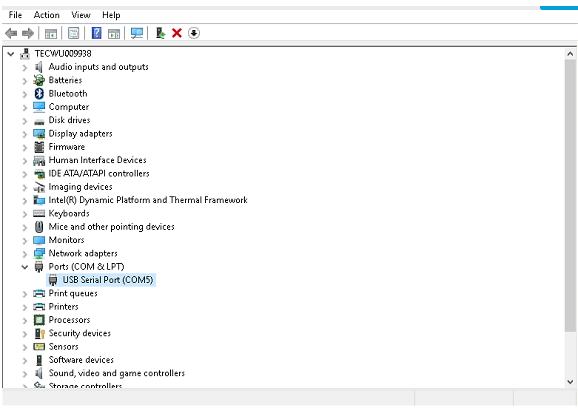Show or hide the console tree pane
The height and width of the screenshot is (413, 578).
(x=51, y=34)
